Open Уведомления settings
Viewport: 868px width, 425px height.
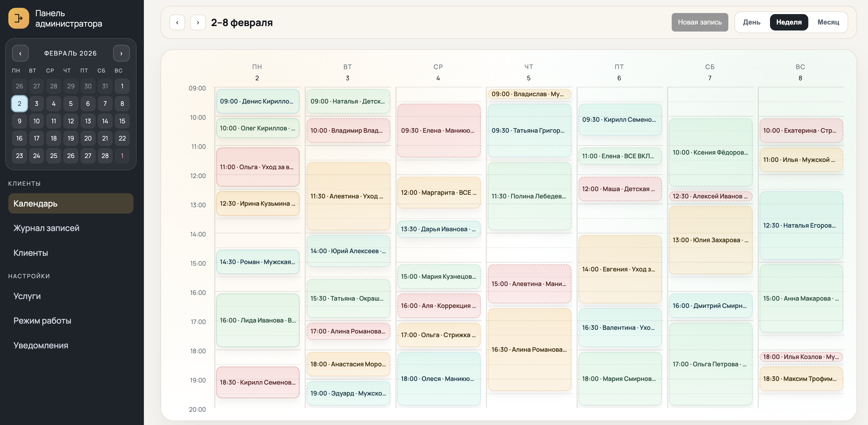(41, 345)
